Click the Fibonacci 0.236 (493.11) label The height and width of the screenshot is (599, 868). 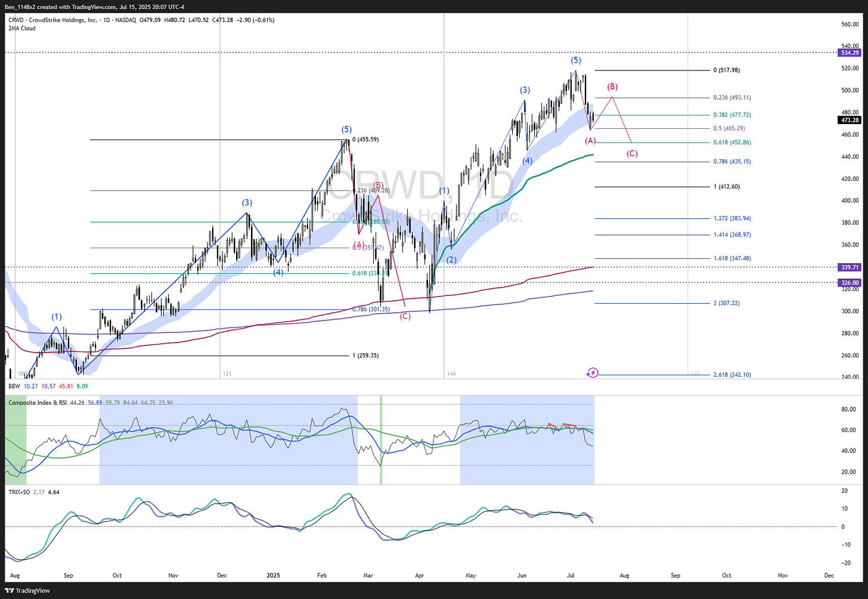click(x=733, y=98)
